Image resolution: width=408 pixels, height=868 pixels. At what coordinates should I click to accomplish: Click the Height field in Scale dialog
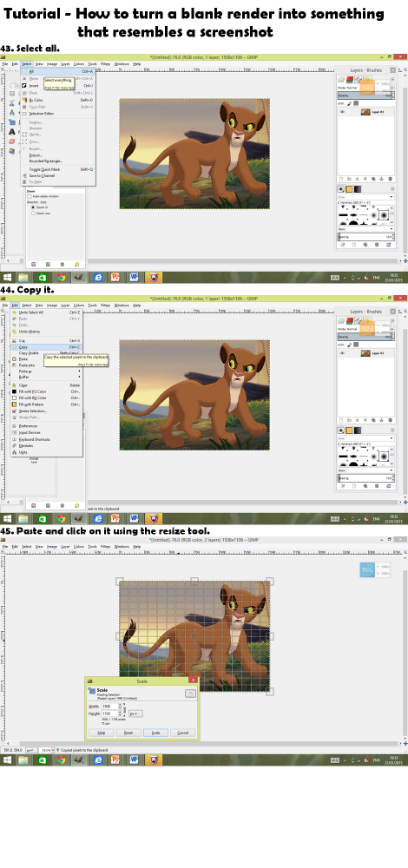(109, 713)
